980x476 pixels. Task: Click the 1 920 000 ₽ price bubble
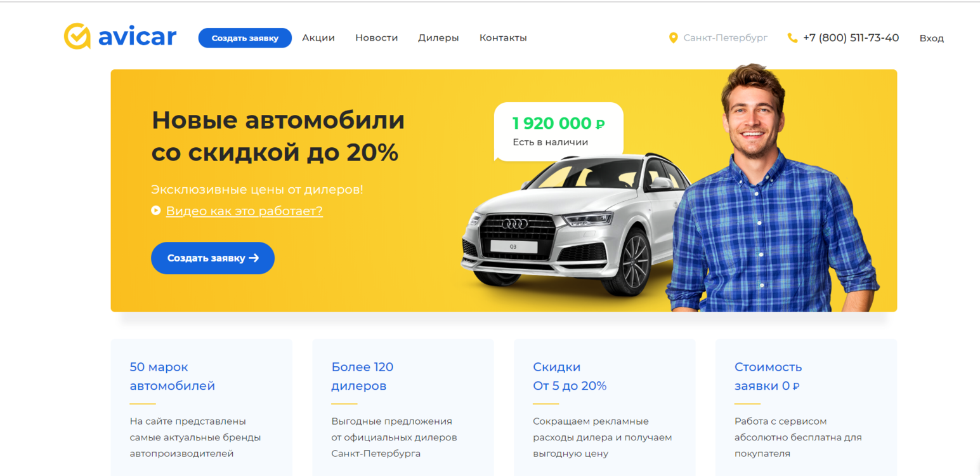tap(559, 131)
